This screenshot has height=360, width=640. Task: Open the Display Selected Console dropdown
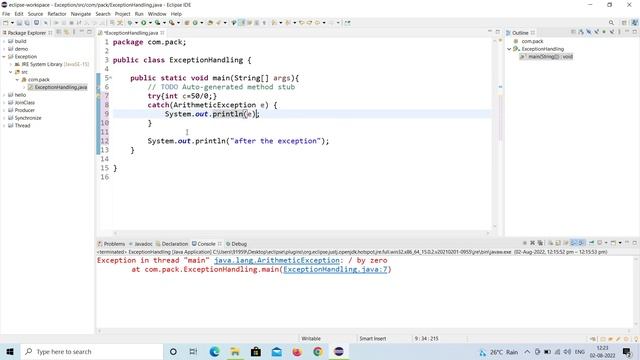click(606, 243)
